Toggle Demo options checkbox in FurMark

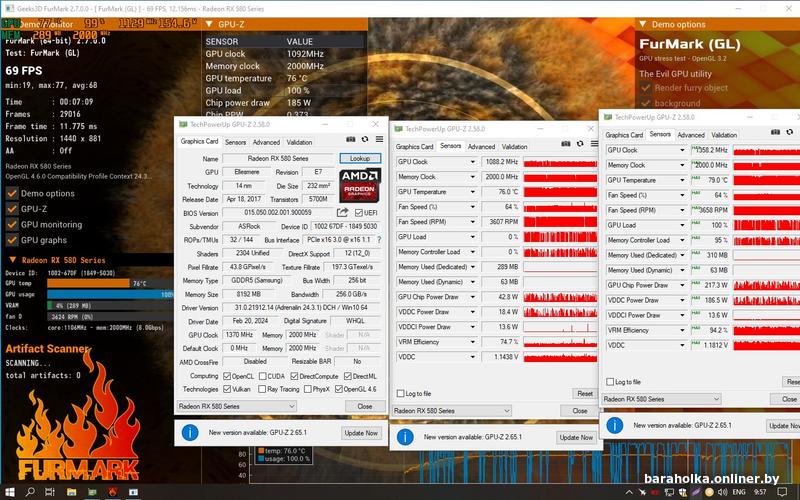tap(12, 193)
